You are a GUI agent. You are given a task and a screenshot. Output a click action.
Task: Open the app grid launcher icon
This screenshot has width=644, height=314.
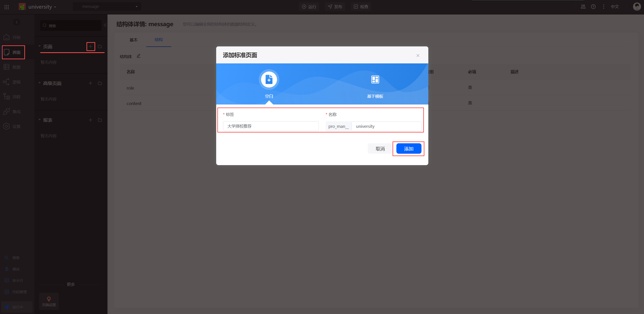[7, 7]
